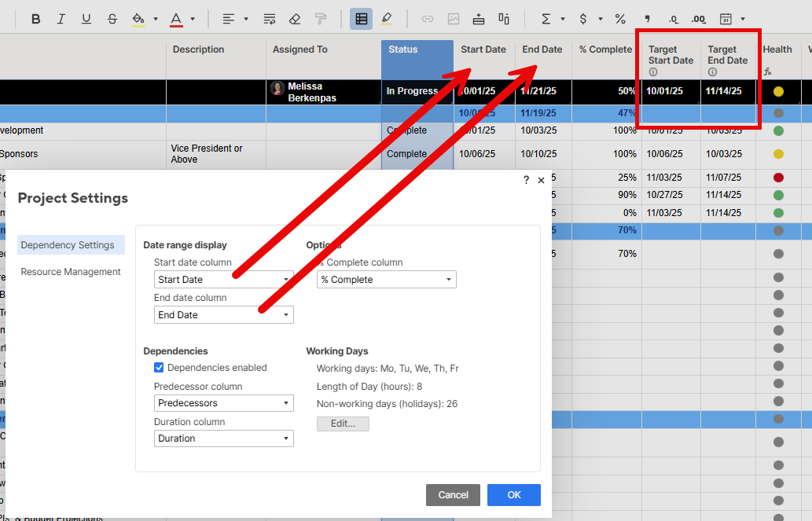Close the Project Settings dialog
The height and width of the screenshot is (521, 812).
coord(541,180)
